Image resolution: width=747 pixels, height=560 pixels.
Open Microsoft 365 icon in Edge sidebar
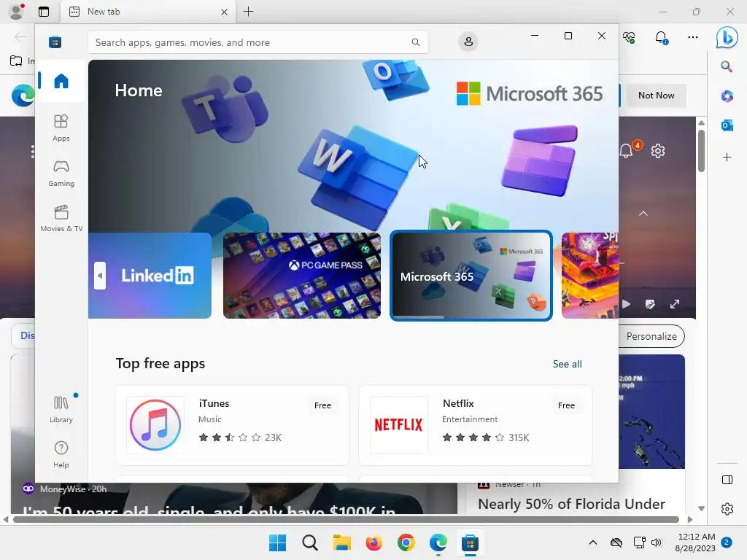tap(727, 96)
